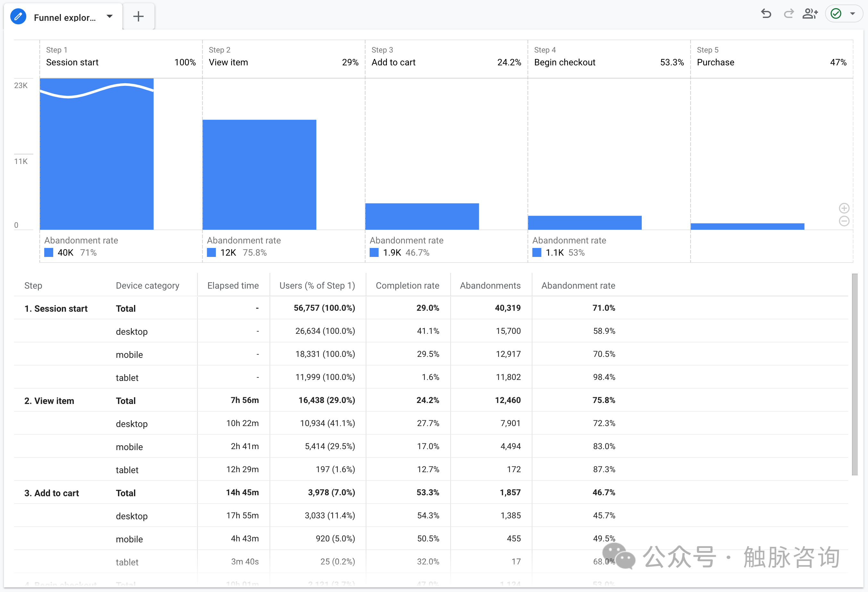Image resolution: width=868 pixels, height=592 pixels.
Task: Zoom in with the plus magnifier icon
Action: tap(844, 208)
